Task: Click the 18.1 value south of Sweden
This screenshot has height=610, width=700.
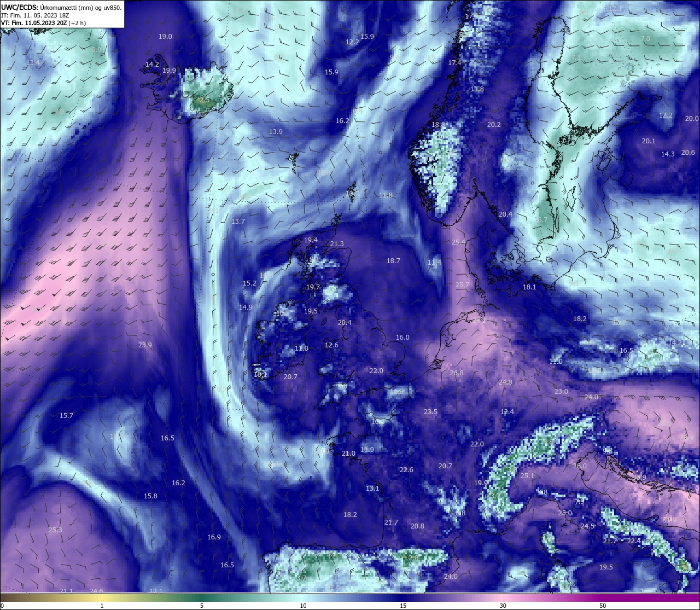Action: pyautogui.click(x=529, y=287)
